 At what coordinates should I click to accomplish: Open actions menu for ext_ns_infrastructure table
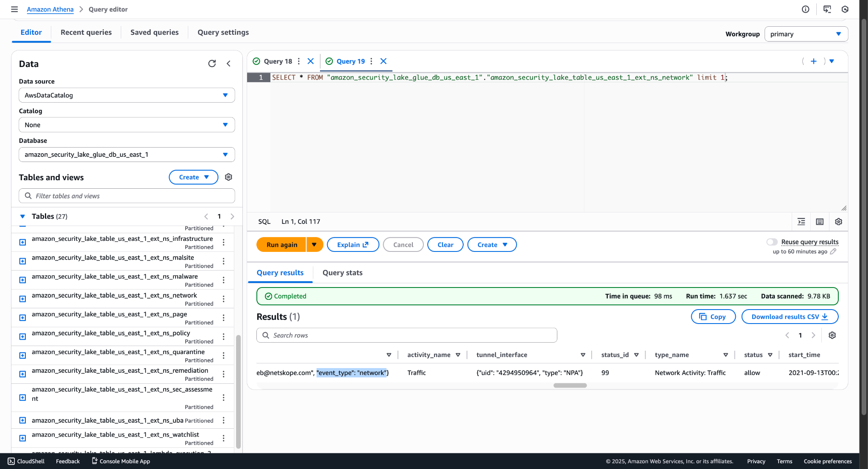tap(223, 243)
